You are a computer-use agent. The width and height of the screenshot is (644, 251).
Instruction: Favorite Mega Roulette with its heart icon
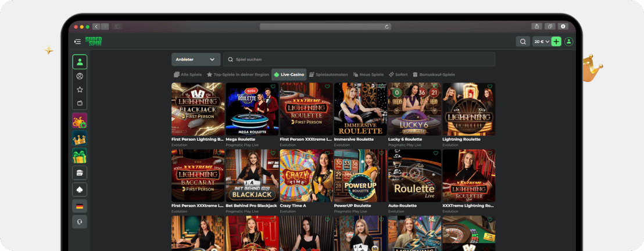coord(273,87)
